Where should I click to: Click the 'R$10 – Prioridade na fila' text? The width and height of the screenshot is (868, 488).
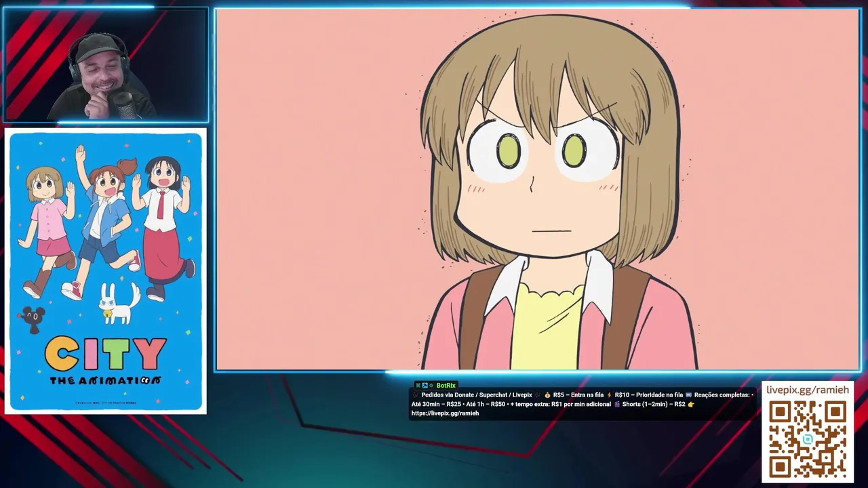click(648, 395)
